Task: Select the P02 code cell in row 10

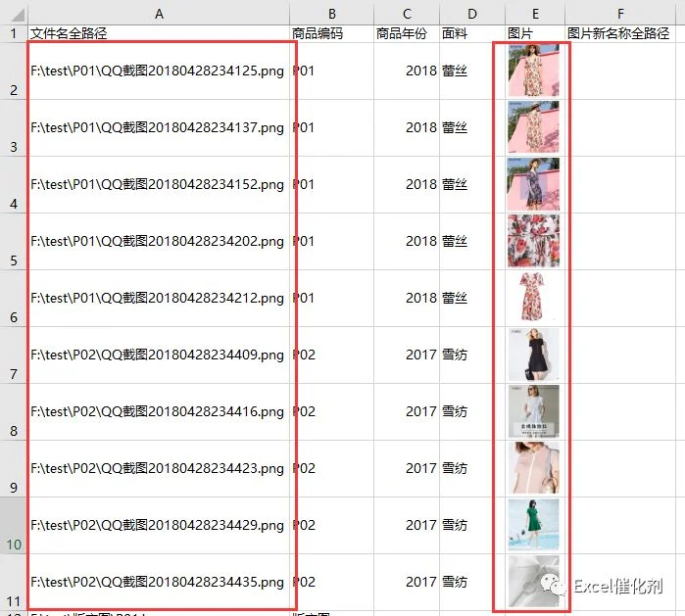Action: [331, 525]
